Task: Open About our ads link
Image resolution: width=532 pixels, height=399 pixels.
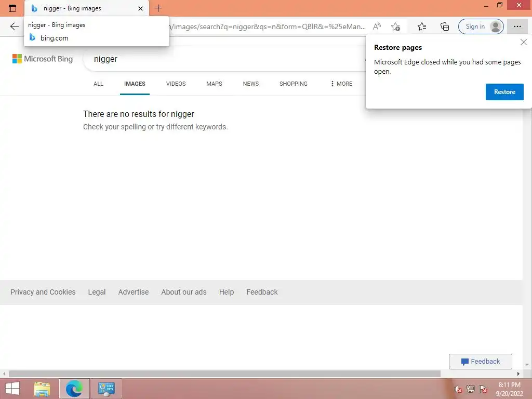Action: [184, 292]
